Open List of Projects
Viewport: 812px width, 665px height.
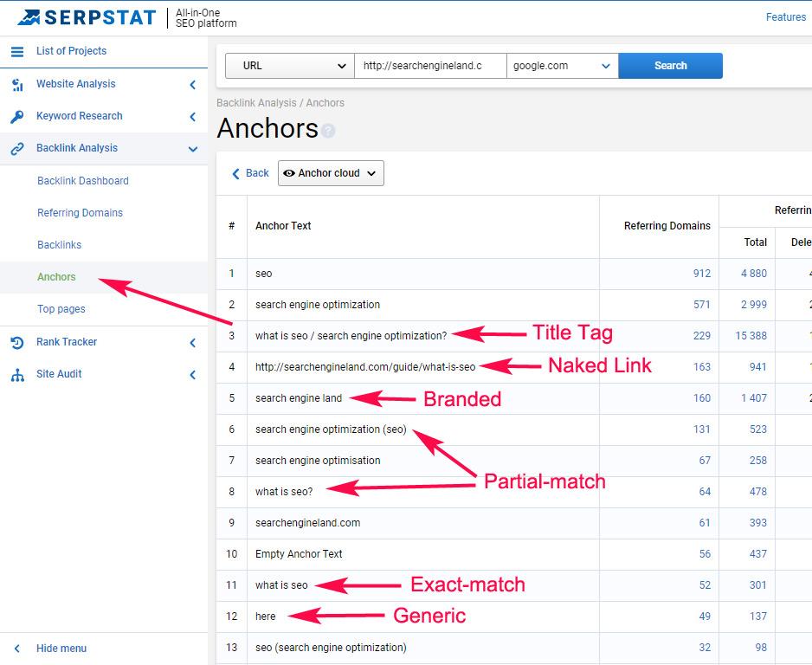tap(72, 51)
